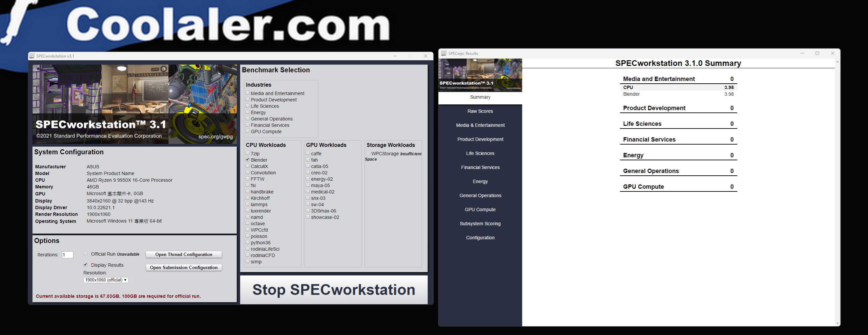Click Open Thread Configuration button
The height and width of the screenshot is (335, 868).
[184, 254]
